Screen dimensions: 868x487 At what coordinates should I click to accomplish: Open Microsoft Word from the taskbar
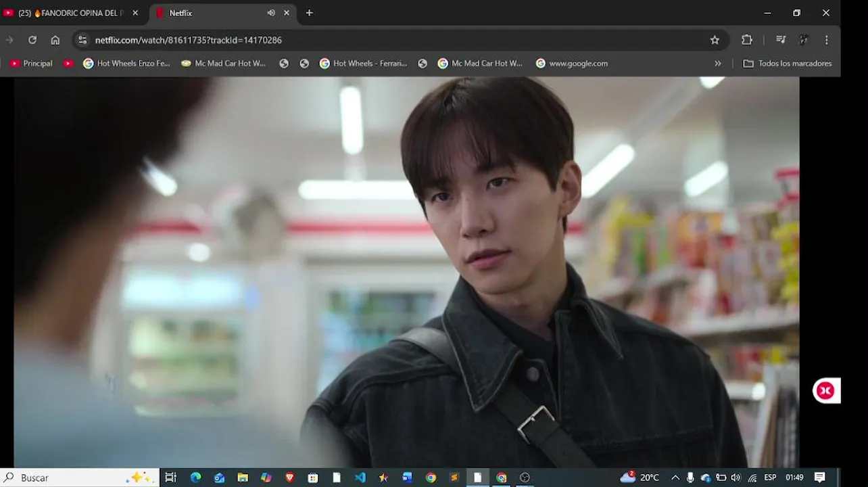tap(407, 478)
